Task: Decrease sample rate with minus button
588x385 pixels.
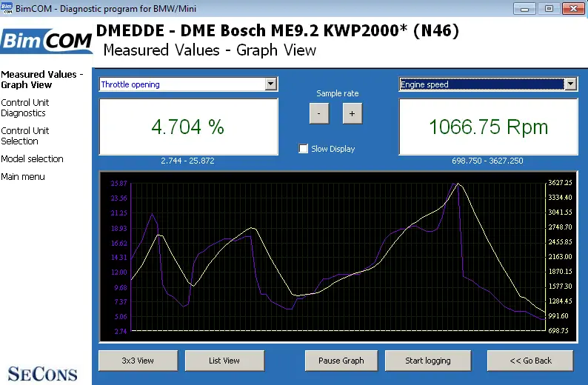Action: (319, 113)
